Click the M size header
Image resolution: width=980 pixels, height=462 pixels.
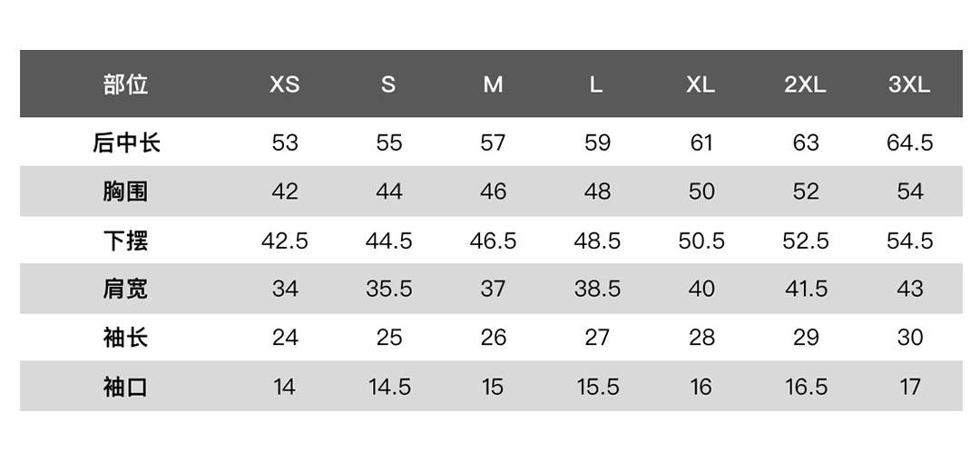click(493, 84)
